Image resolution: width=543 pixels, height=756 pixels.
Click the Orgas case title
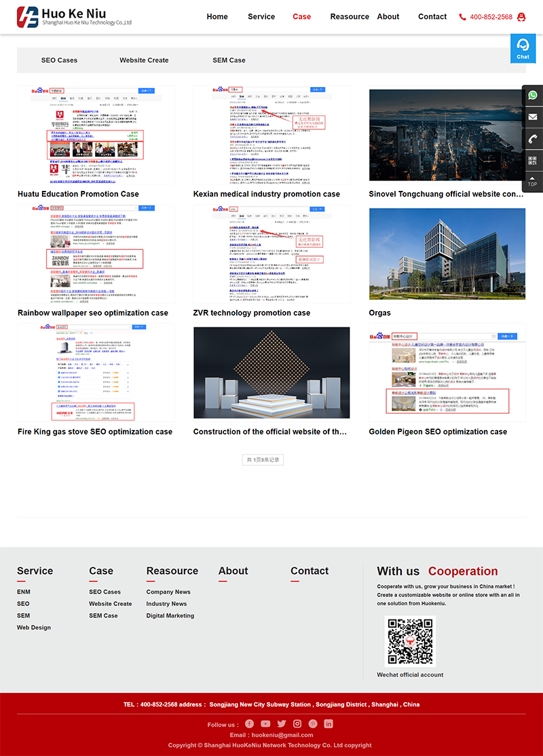click(379, 313)
